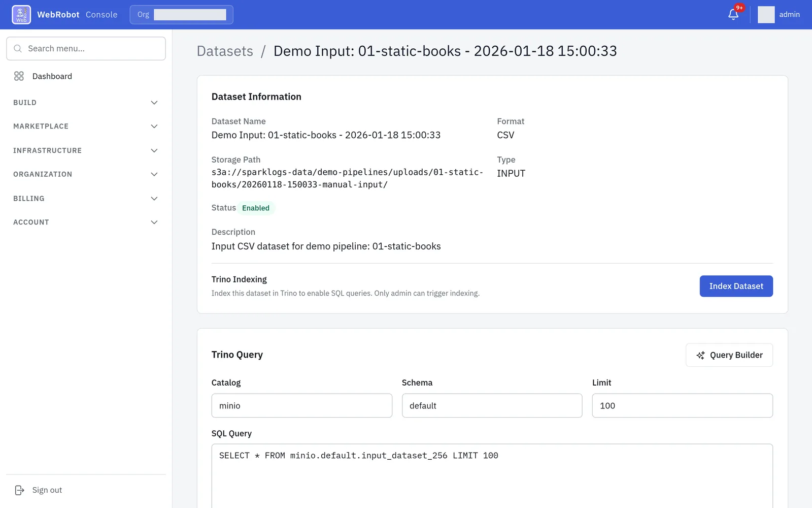Image resolution: width=812 pixels, height=508 pixels.
Task: Click inside the SQL Query textarea
Action: (x=492, y=476)
